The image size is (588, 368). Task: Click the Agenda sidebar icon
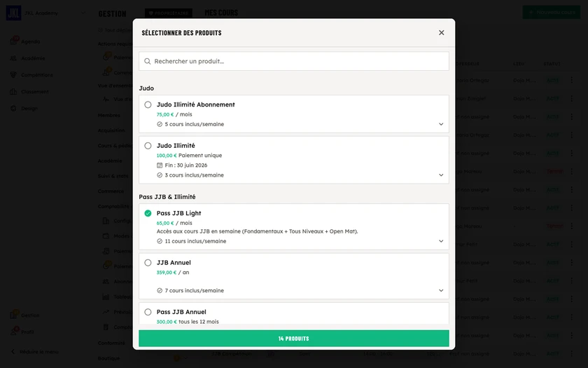[x=13, y=41]
